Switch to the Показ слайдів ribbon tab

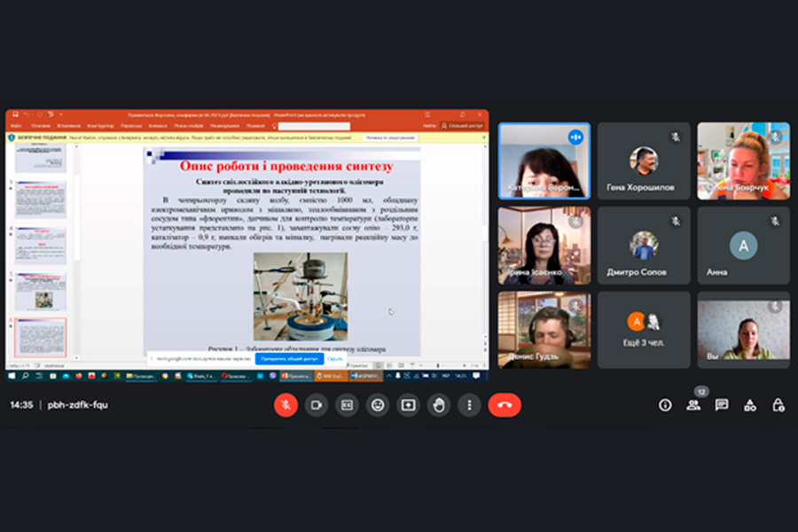click(x=189, y=126)
